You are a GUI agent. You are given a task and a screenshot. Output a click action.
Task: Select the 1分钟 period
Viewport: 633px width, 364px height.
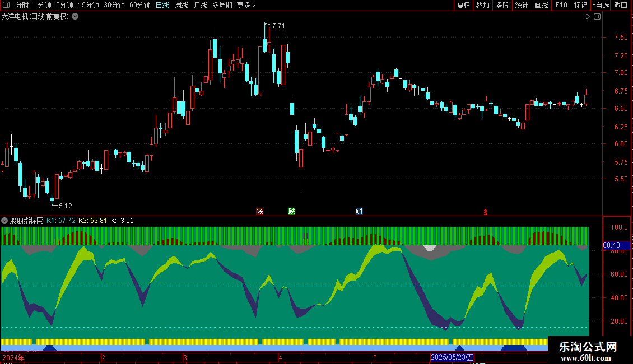[43, 5]
